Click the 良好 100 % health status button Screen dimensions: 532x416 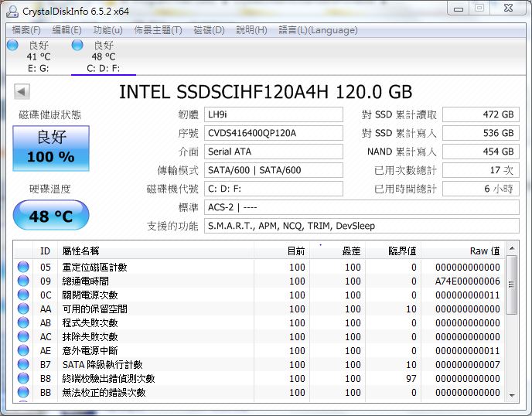coord(51,148)
